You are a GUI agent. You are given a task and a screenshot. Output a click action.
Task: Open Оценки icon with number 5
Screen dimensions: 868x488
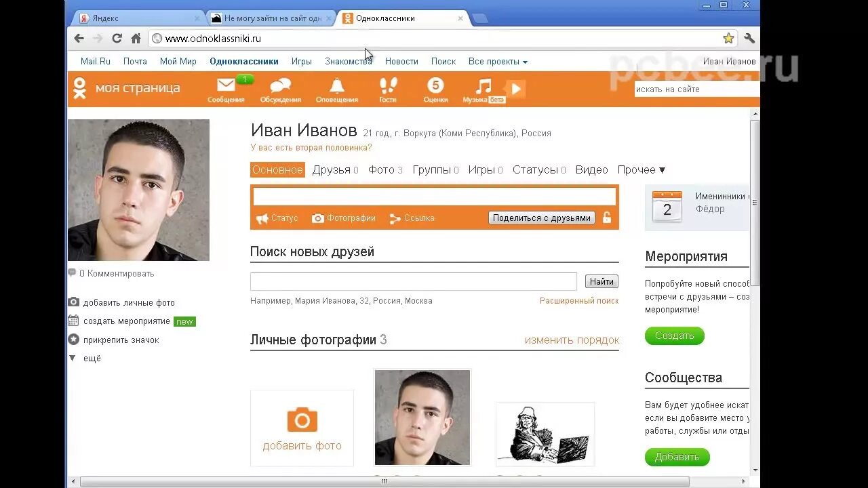[x=435, y=85]
